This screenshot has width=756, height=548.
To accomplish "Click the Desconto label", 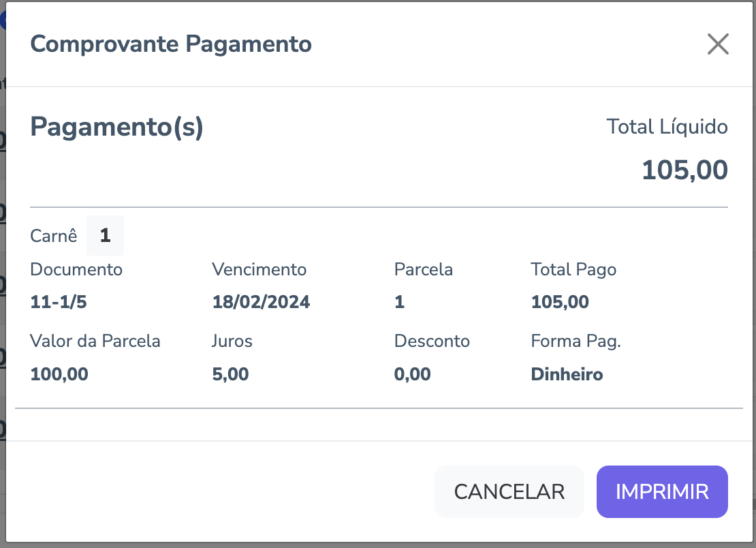I will pos(432,341).
